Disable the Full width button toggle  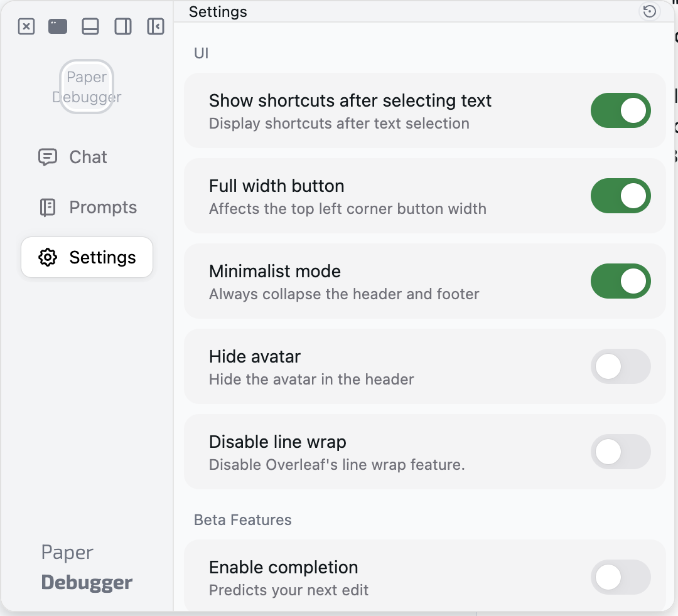620,196
